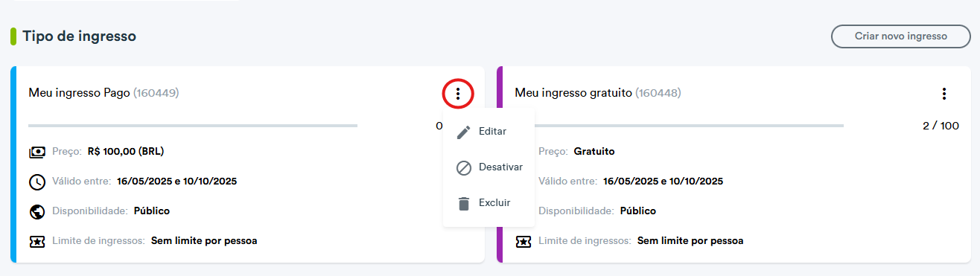The image size is (980, 276).
Task: Click the Meu ingresso Pago title
Action: pyautogui.click(x=80, y=93)
